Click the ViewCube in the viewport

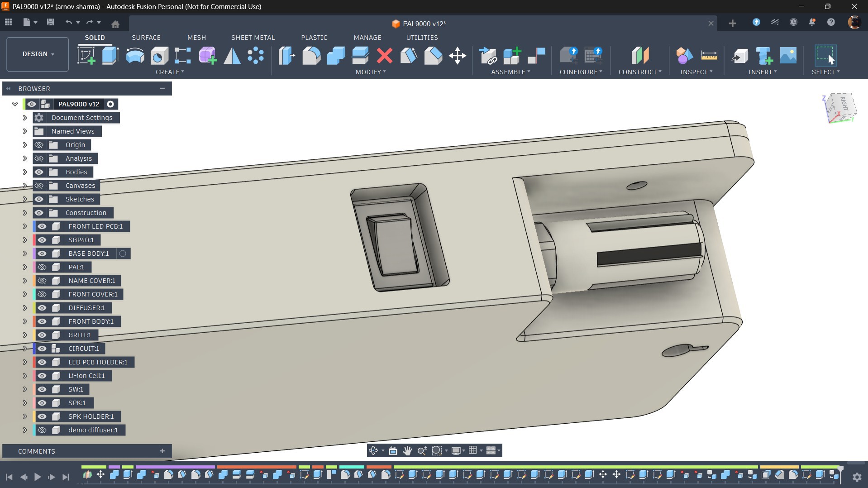[x=840, y=107]
